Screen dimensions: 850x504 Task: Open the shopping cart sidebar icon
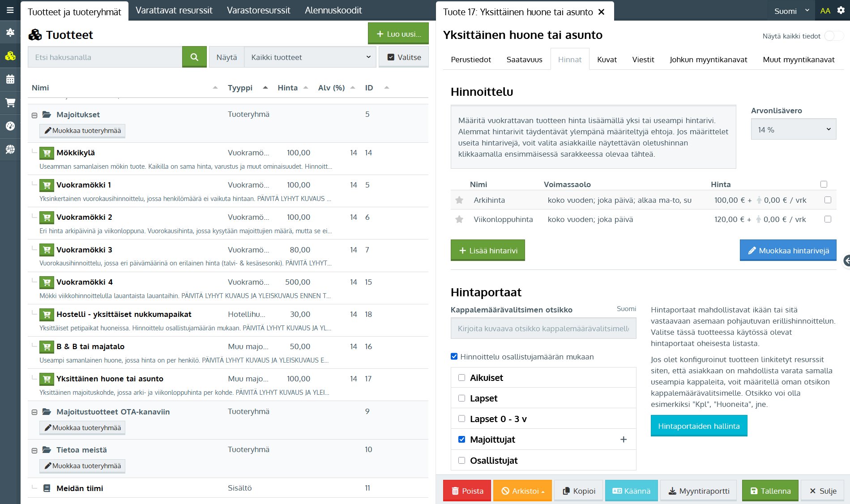[x=10, y=103]
